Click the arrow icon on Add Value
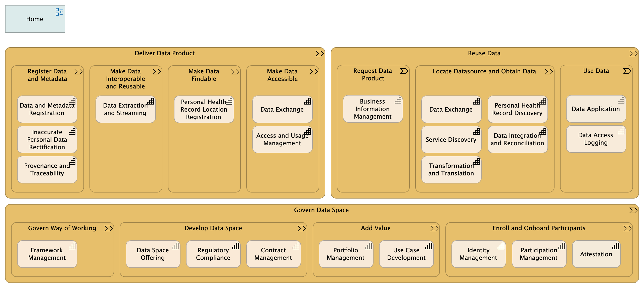Screen dimensions: 644x288 (x=434, y=228)
